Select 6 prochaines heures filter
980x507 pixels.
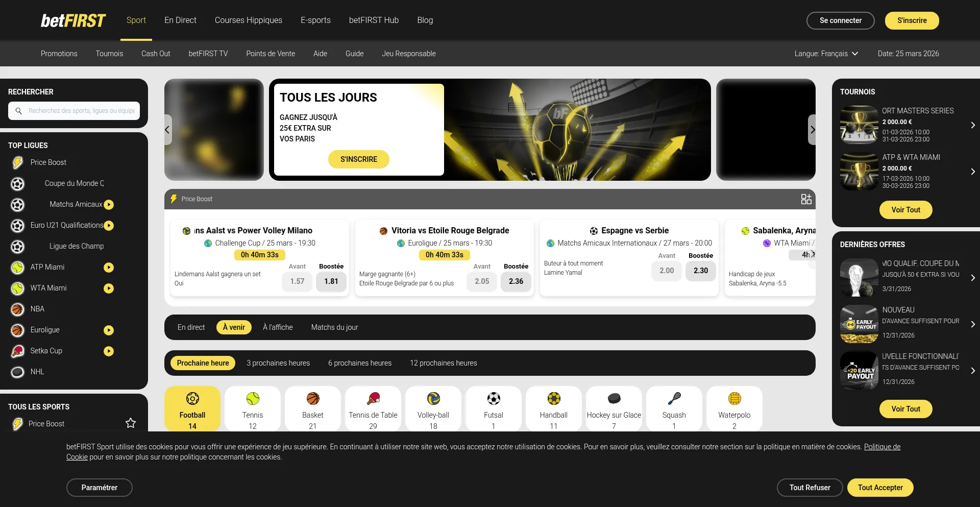pyautogui.click(x=360, y=363)
